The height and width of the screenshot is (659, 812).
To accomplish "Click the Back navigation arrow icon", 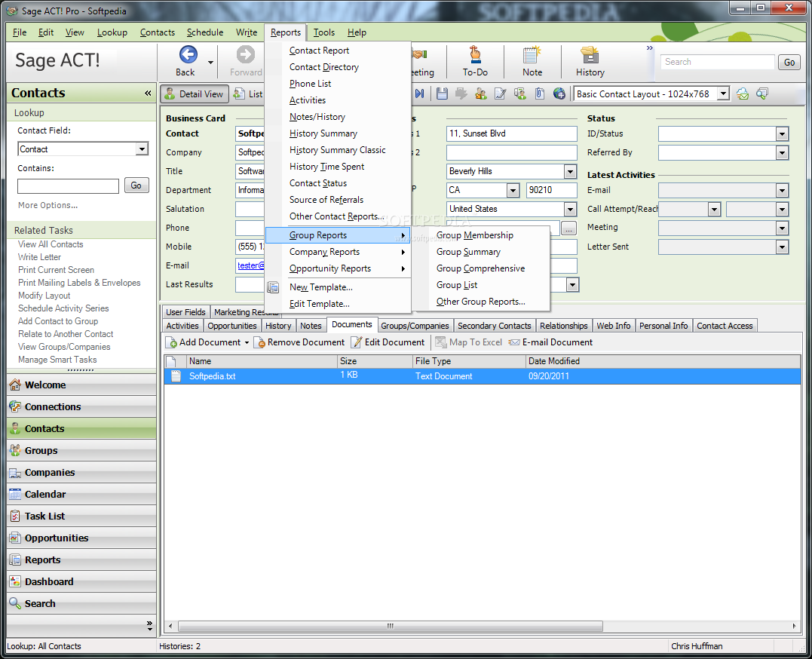I will tap(188, 54).
